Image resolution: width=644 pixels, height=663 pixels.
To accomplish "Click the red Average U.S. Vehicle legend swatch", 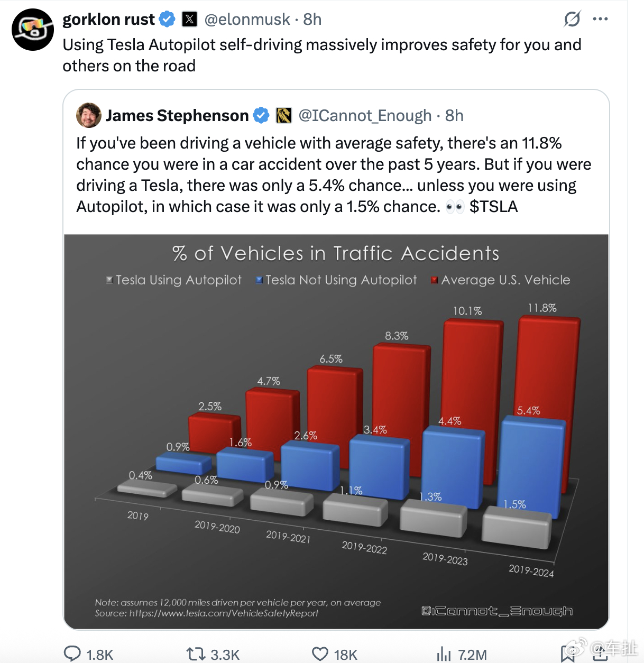I will tap(434, 280).
